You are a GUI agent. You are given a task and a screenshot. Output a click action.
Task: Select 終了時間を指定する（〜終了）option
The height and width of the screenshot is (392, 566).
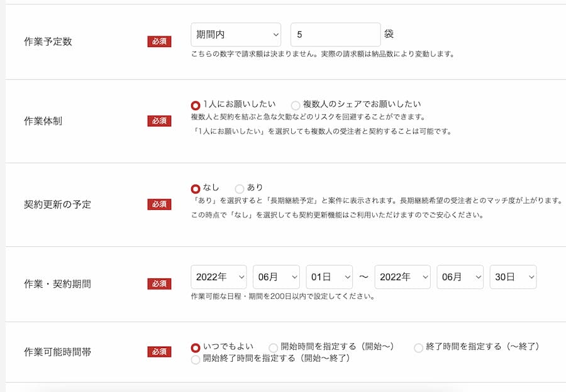point(418,347)
